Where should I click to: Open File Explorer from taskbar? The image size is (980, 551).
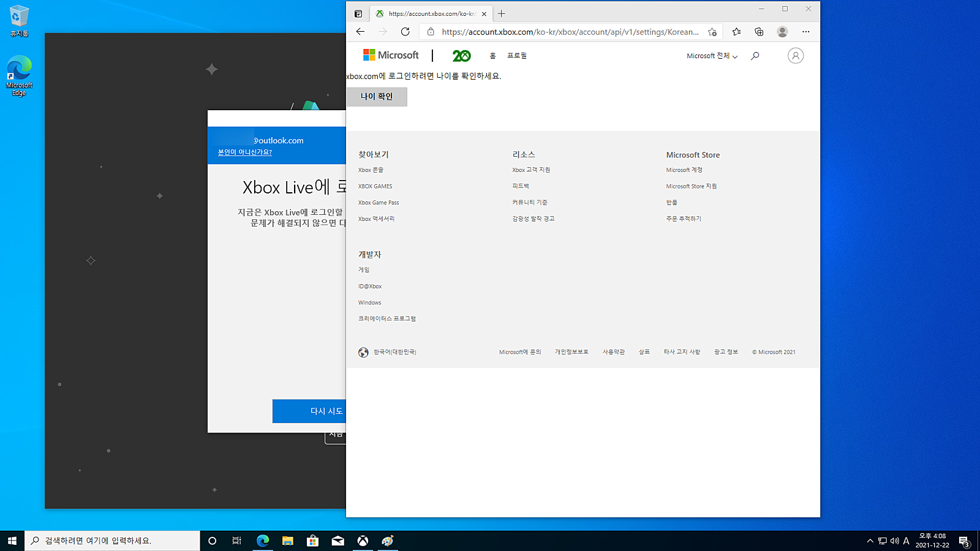pos(288,541)
